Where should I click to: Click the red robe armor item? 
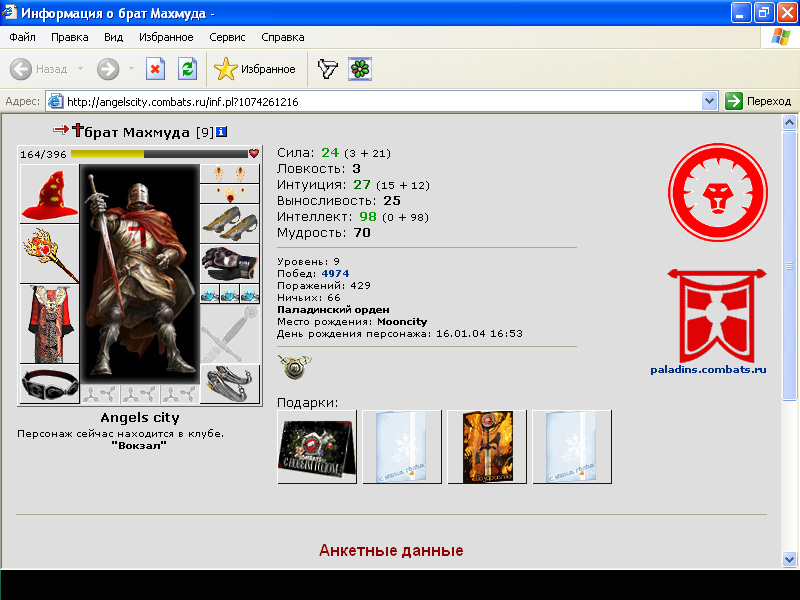[49, 323]
